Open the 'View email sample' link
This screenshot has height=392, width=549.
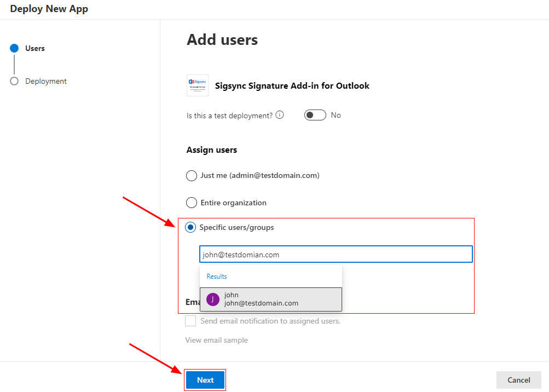[216, 340]
